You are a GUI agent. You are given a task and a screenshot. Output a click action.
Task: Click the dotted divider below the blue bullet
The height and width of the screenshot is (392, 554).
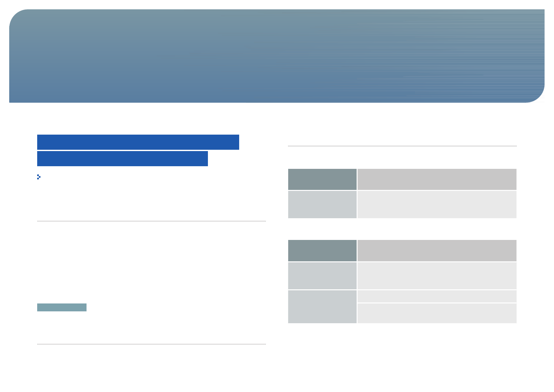[x=151, y=221]
